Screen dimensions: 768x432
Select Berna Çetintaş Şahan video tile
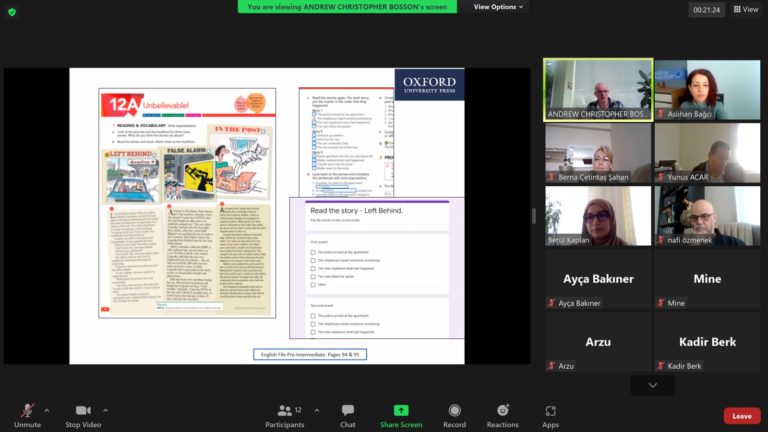point(598,153)
